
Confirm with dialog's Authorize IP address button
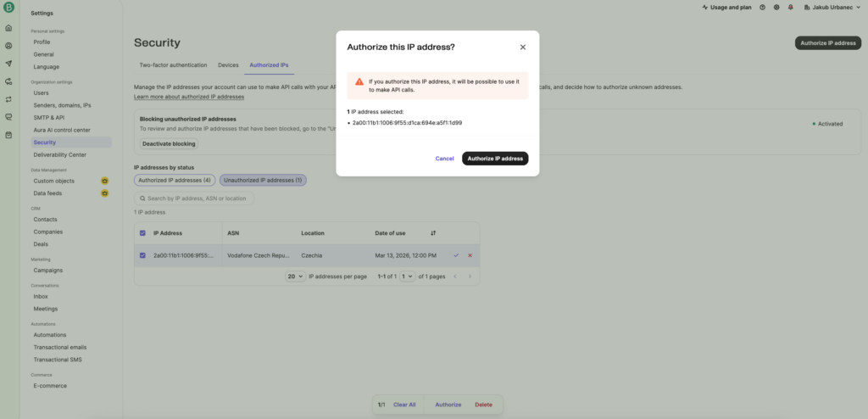pos(495,159)
